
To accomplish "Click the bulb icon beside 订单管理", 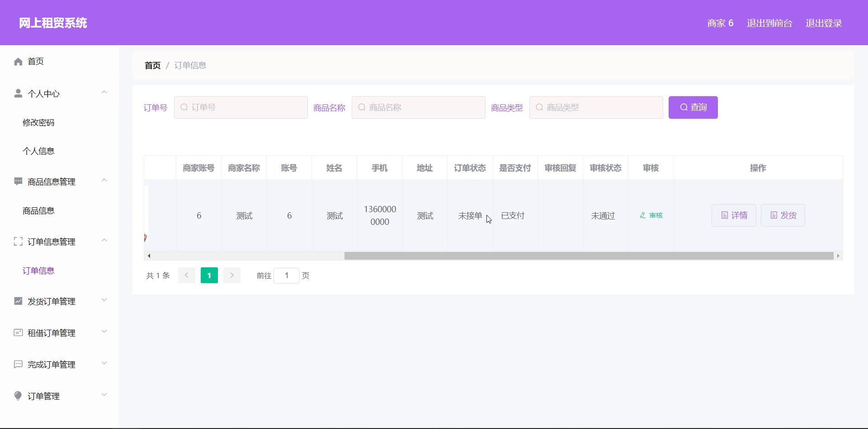I will point(18,396).
